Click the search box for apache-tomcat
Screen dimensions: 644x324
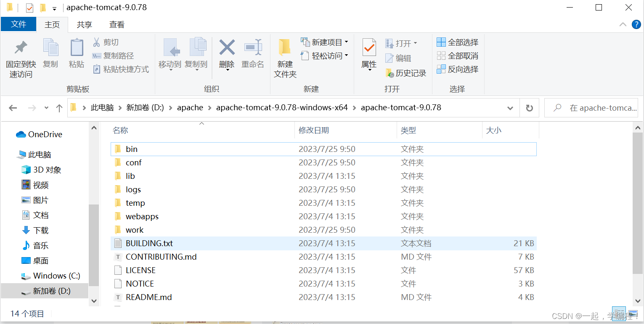pyautogui.click(x=591, y=108)
